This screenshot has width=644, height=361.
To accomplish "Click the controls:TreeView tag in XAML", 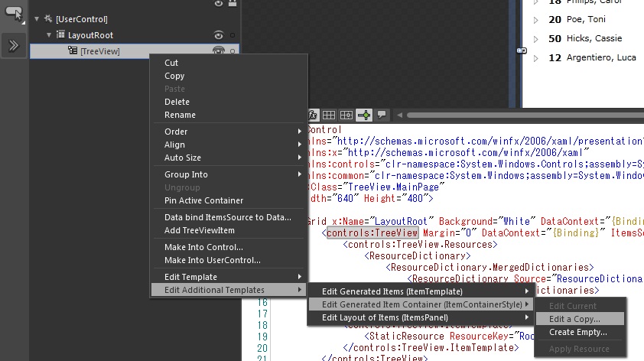I will [372, 233].
